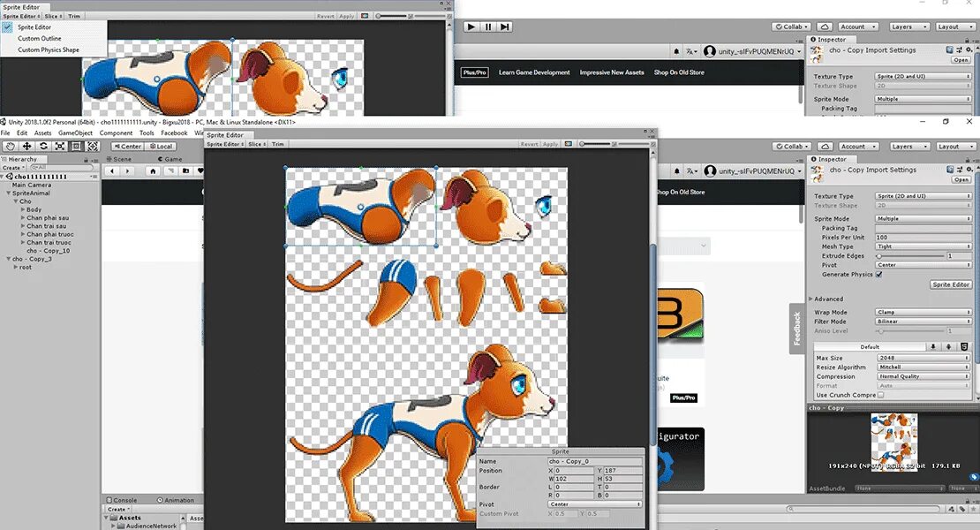Lock the Hierarchy panel with padlock icon
This screenshot has height=530, width=980.
pyautogui.click(x=87, y=159)
